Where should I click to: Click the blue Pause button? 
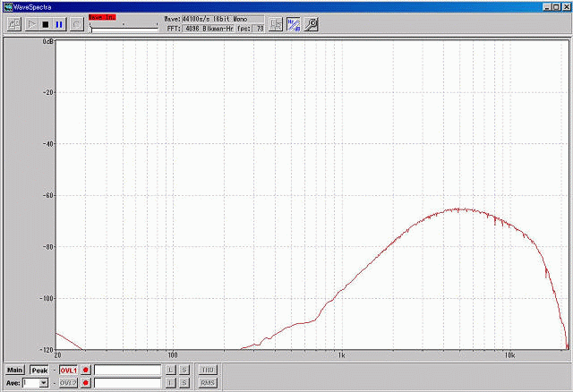pos(59,24)
